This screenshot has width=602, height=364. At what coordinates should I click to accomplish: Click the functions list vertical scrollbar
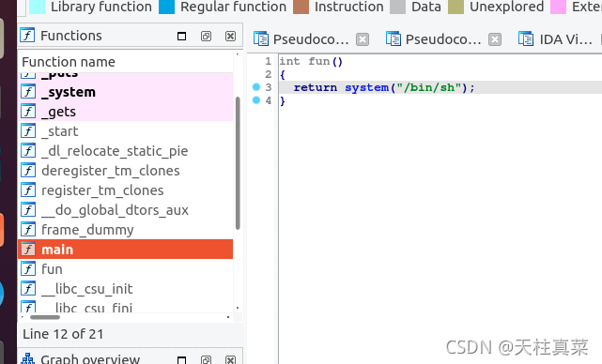click(238, 163)
